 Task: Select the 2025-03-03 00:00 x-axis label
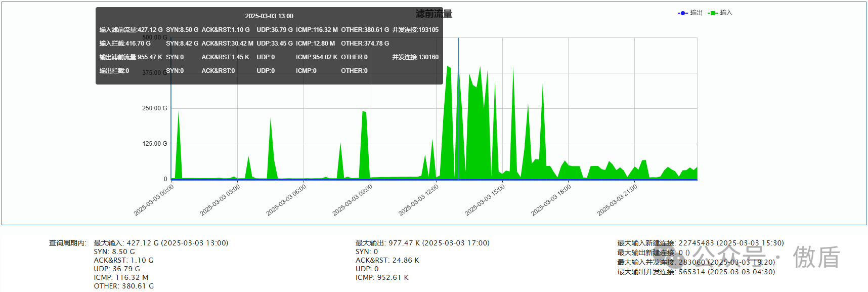tap(154, 200)
